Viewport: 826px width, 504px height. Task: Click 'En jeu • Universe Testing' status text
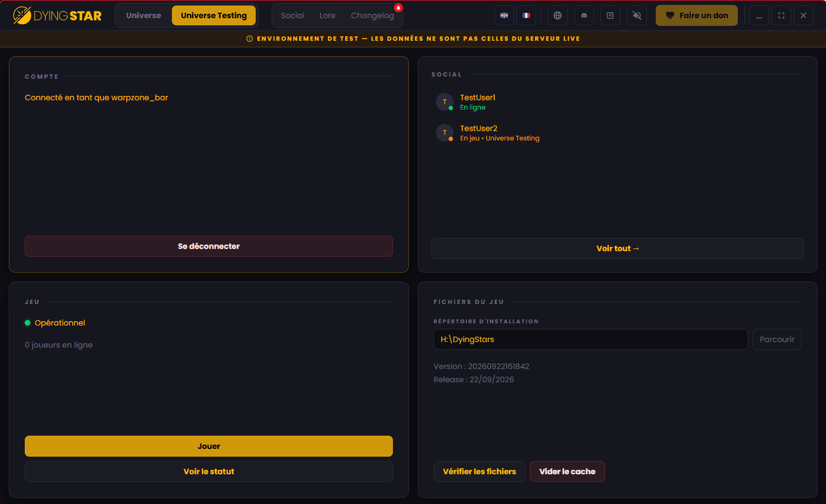tap(500, 138)
